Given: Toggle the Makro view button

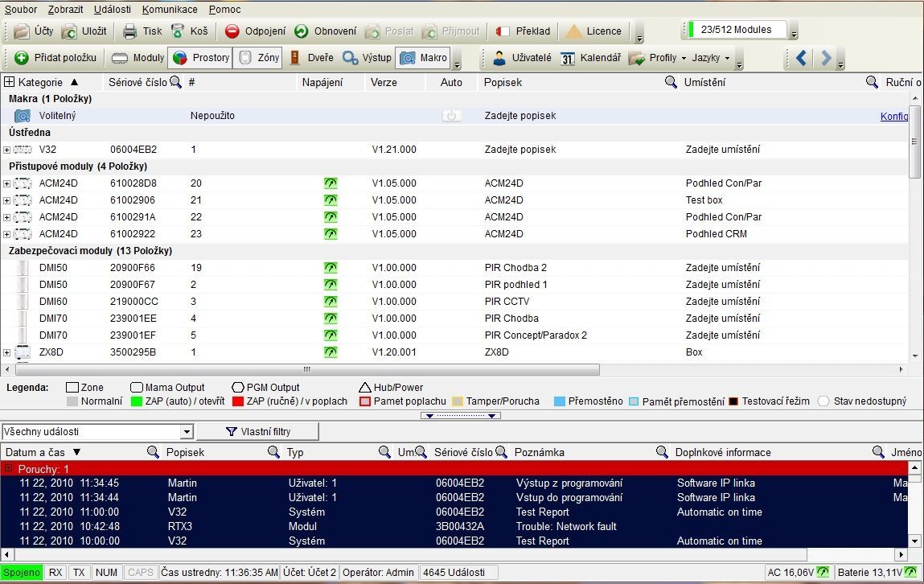Looking at the screenshot, I should point(423,58).
